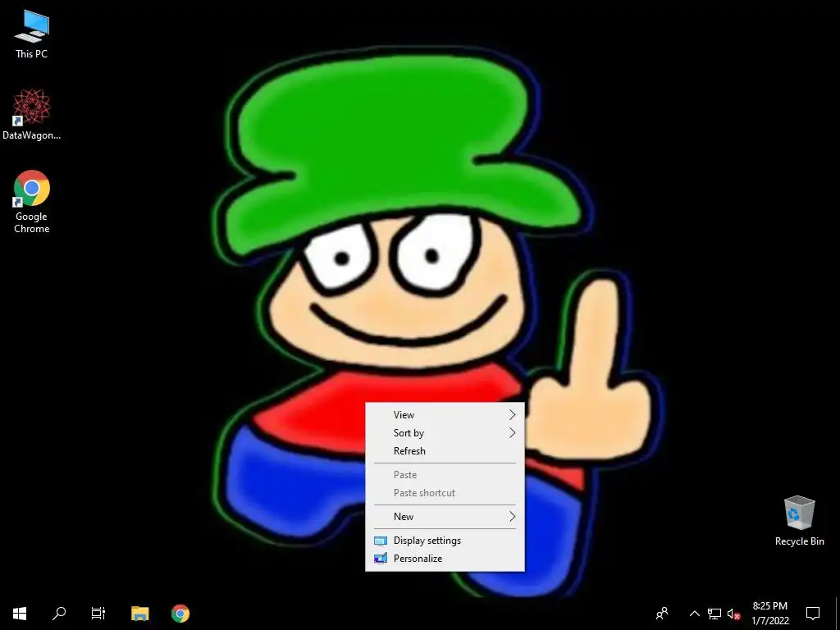This screenshot has height=630, width=840.
Task: Click the muted volume tray icon
Action: pos(734,614)
